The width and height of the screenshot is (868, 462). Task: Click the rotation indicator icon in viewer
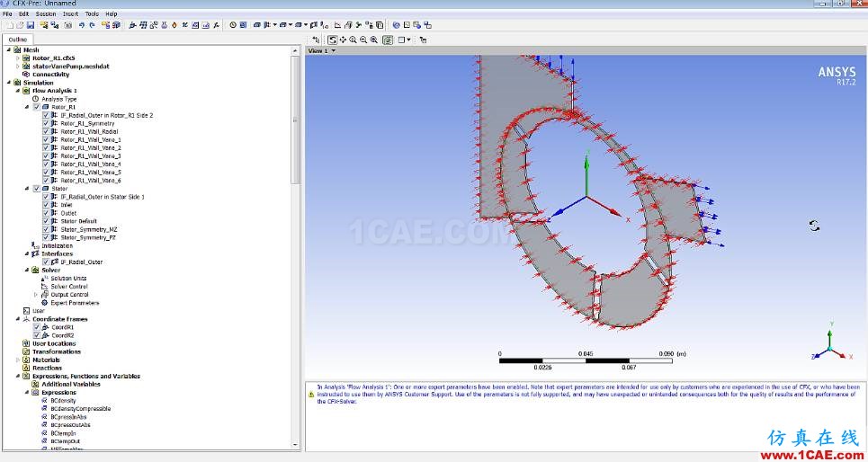pos(814,226)
